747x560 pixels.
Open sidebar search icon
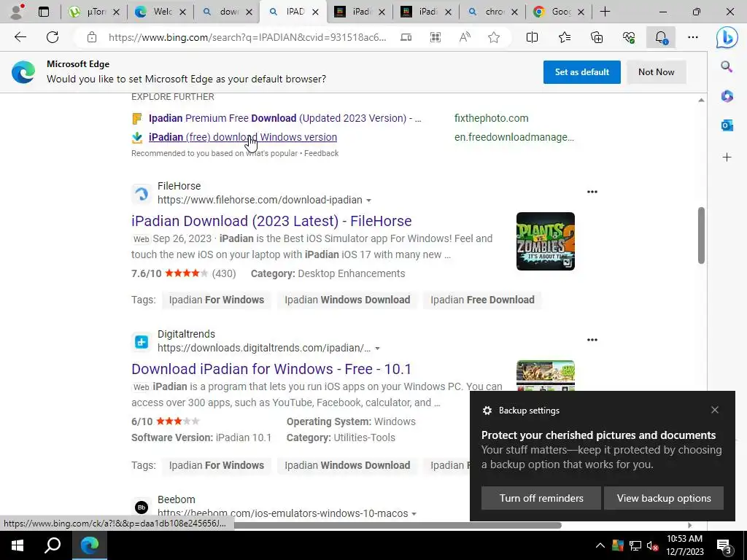[x=727, y=66]
